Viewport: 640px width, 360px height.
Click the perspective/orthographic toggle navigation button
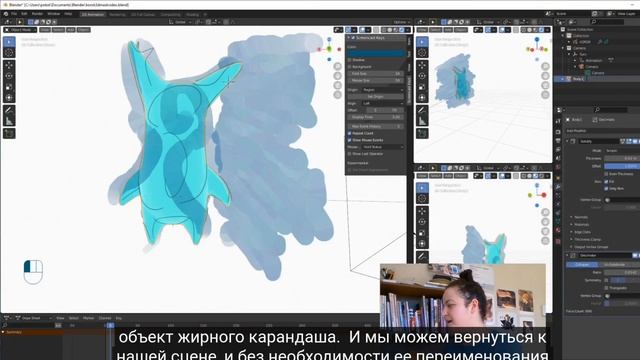click(x=337, y=94)
